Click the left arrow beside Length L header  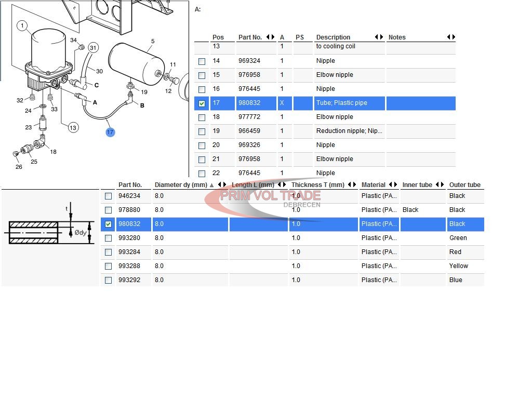[x=279, y=184]
